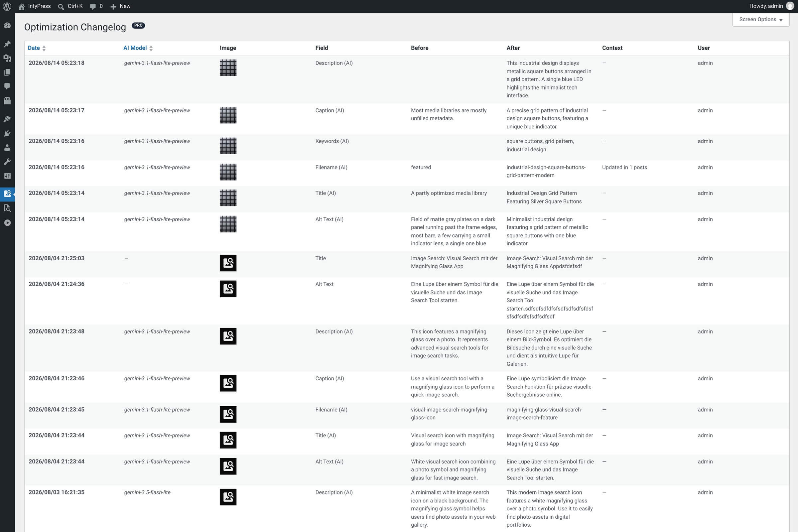The height and width of the screenshot is (532, 798).
Task: Click the Ctrl+K command palette label
Action: (75, 6)
